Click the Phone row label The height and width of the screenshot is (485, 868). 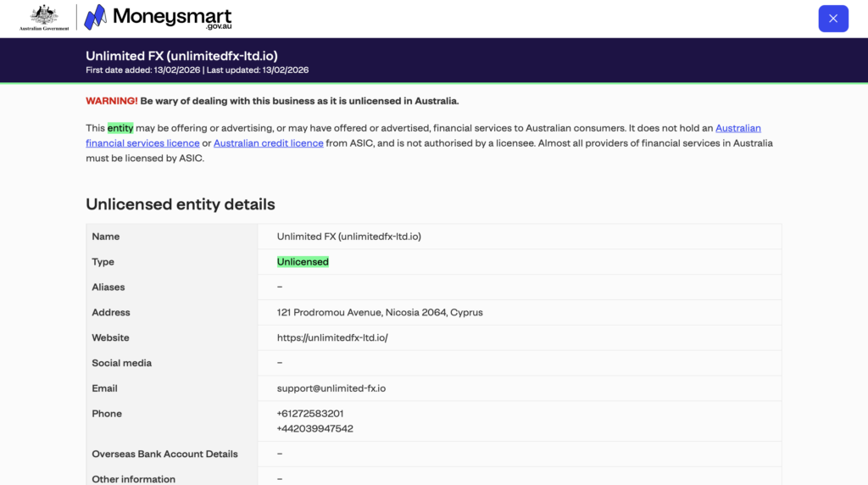pos(107,414)
